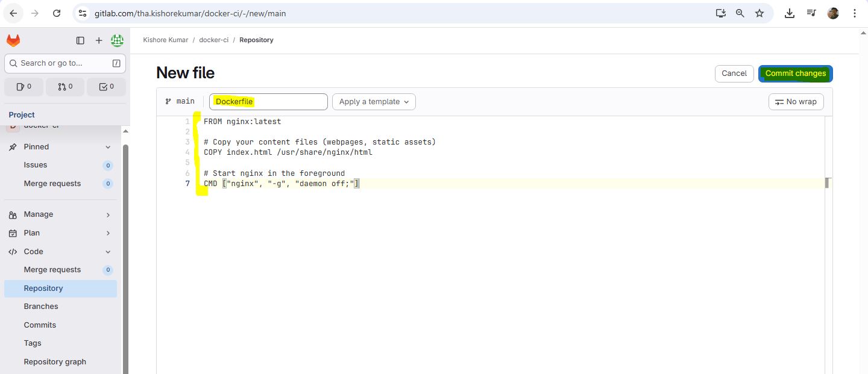Open the to-do list counter icon
Viewport: 868px width, 374px height.
(x=106, y=87)
